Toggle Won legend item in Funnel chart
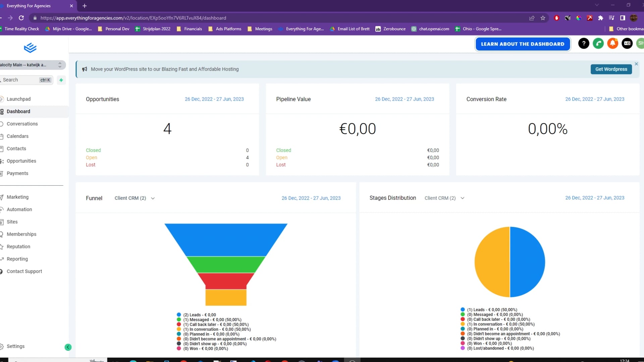The height and width of the screenshot is (362, 644). click(x=202, y=349)
